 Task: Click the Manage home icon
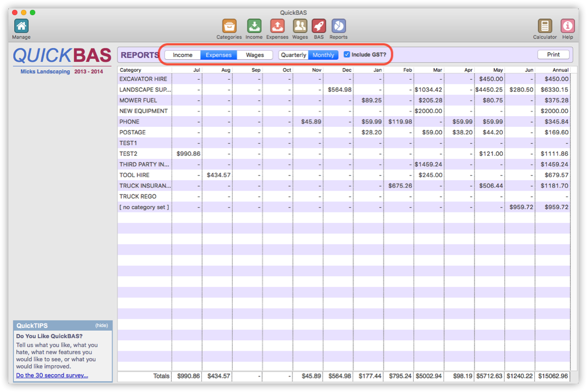pos(21,25)
